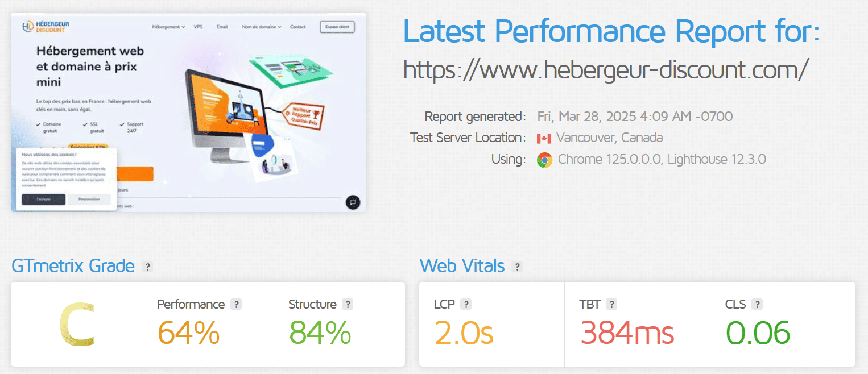Open the chat bubble icon in site preview
868x374 pixels.
tap(353, 202)
